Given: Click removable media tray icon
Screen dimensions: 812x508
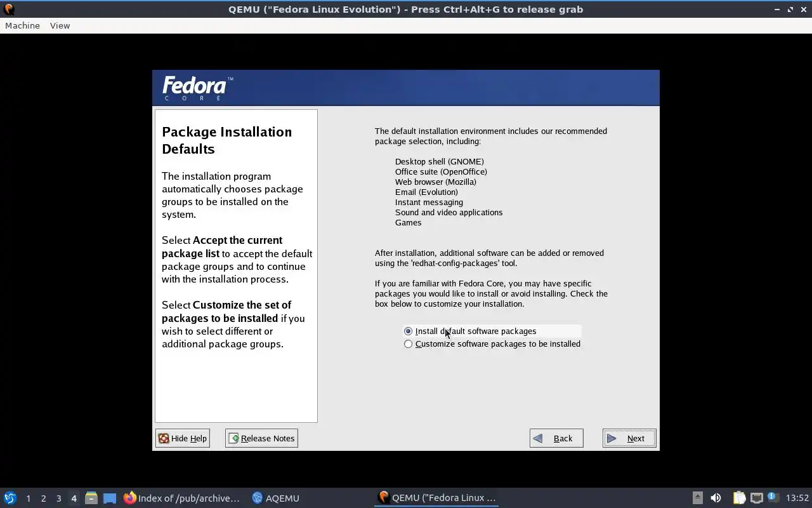Looking at the screenshot, I should [697, 498].
